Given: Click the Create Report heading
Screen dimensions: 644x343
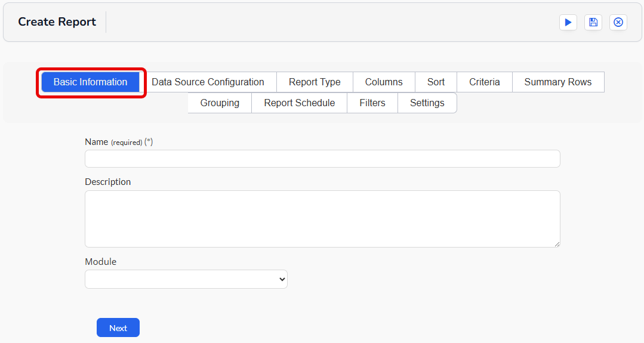Looking at the screenshot, I should [57, 21].
